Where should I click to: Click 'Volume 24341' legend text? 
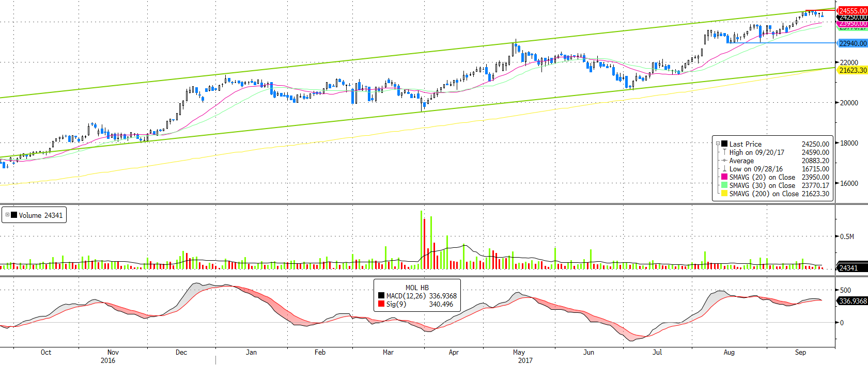pos(41,215)
